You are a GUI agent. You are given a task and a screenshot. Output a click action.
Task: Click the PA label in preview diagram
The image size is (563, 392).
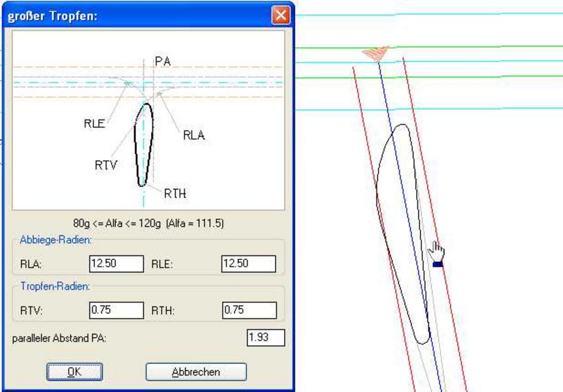pos(163,61)
